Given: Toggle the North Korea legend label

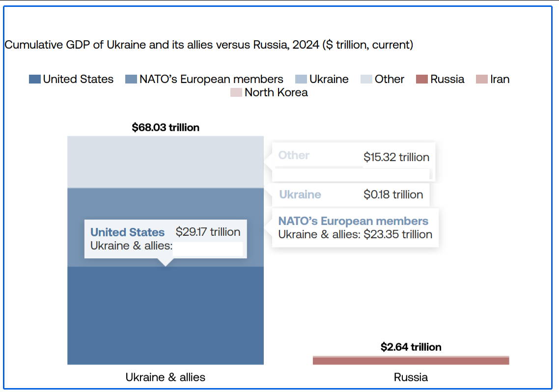Looking at the screenshot, I should point(276,92).
